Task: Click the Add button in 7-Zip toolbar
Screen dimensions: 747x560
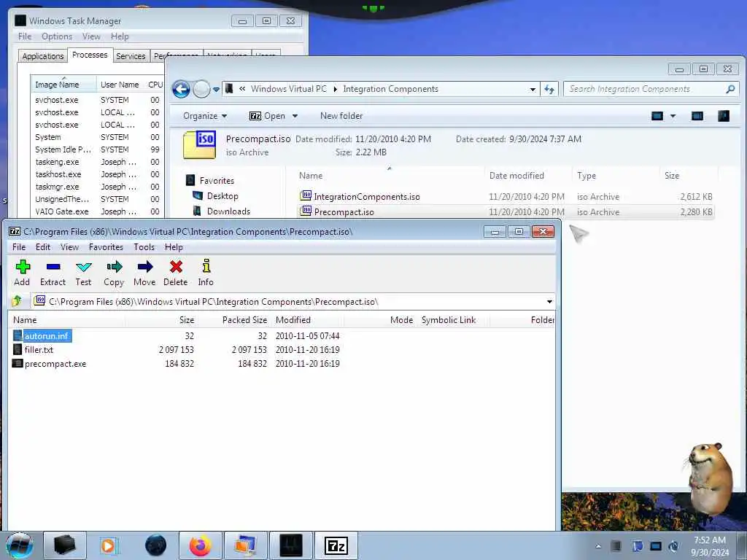Action: [x=22, y=273]
